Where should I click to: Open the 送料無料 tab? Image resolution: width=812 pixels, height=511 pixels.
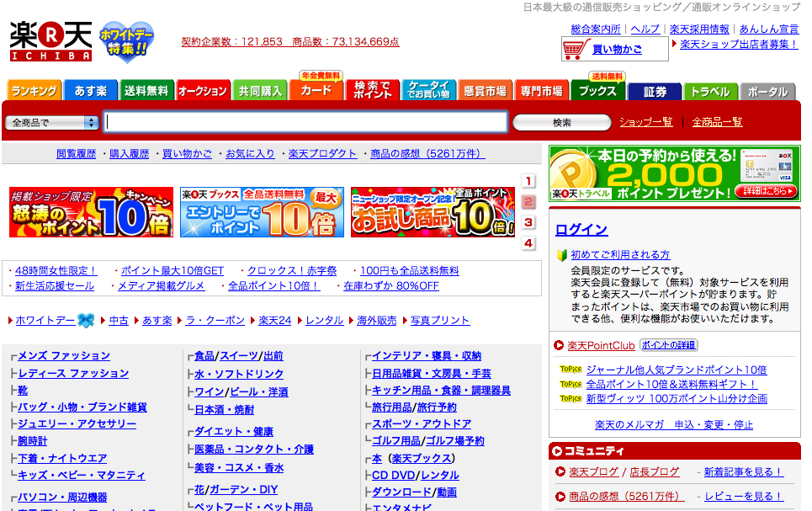pos(146,91)
